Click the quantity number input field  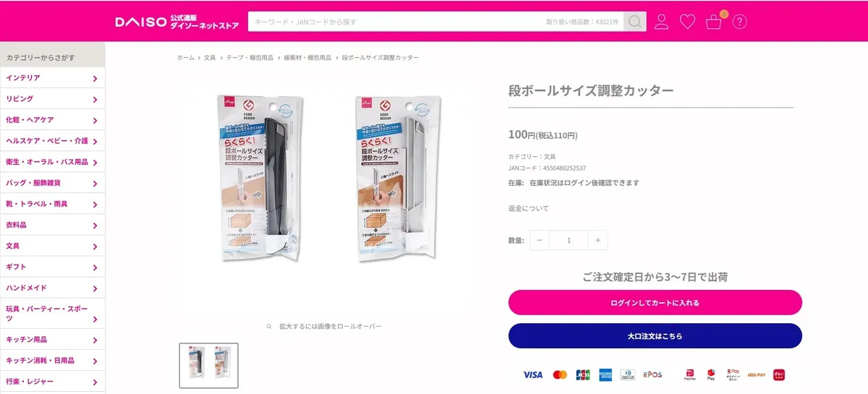coord(569,240)
